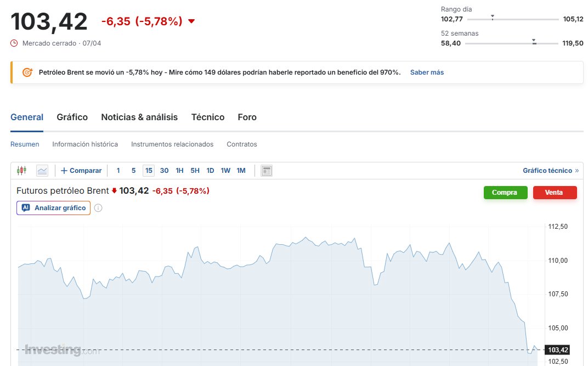Viewport: 588px width, 366px height.
Task: Click the 52 semanas range slider marker
Action: 534,42
